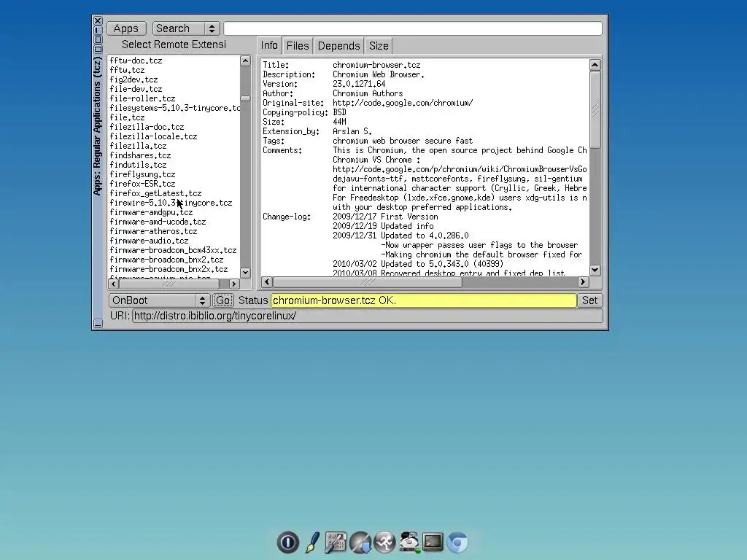Select firmware-amdgpu.tcz in the list
747x560 pixels.
click(x=151, y=212)
